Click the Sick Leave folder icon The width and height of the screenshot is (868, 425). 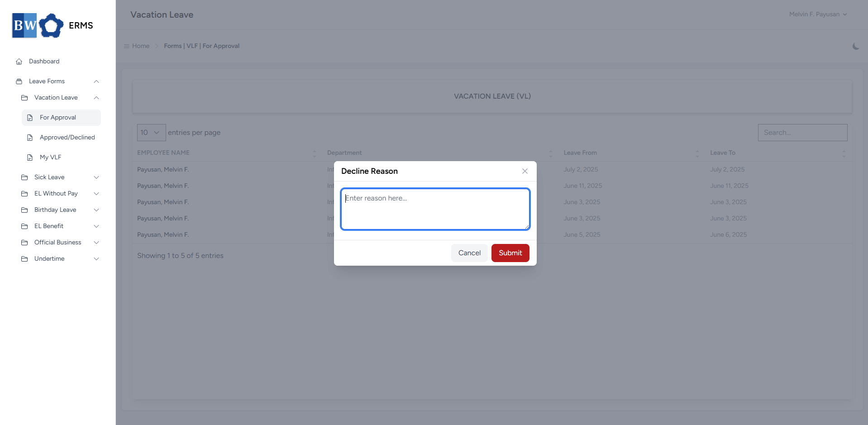[24, 177]
